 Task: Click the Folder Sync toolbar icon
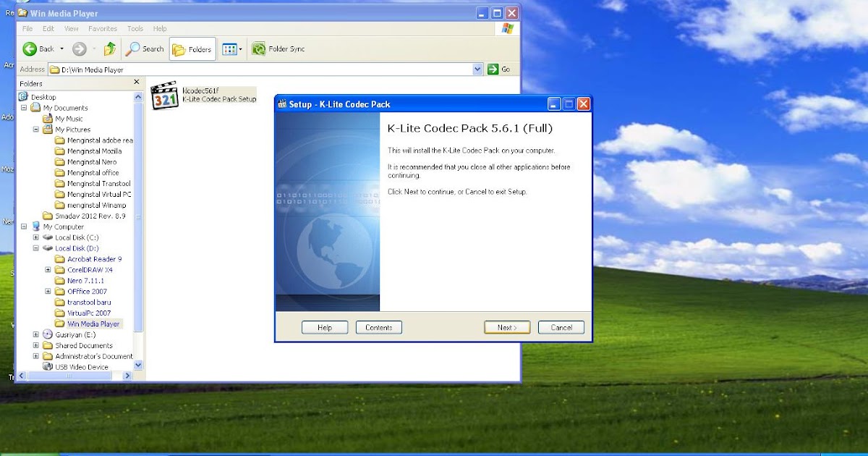click(x=258, y=49)
